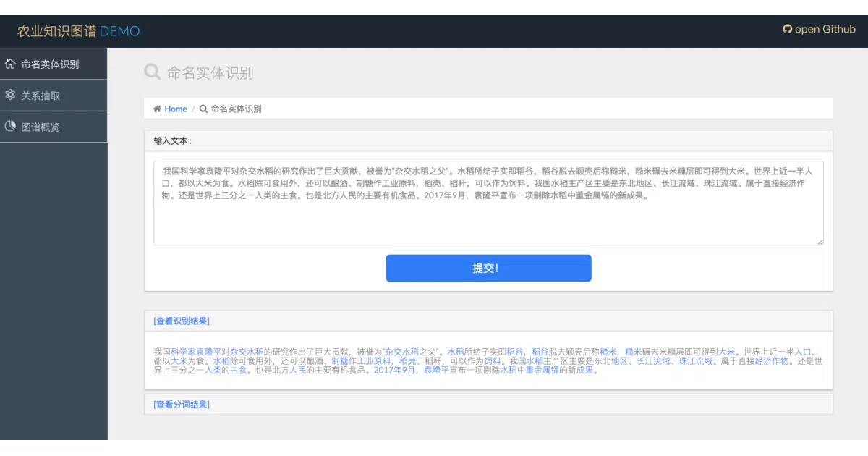
Task: Click the large magnifier icon in the page heading
Action: coord(152,72)
